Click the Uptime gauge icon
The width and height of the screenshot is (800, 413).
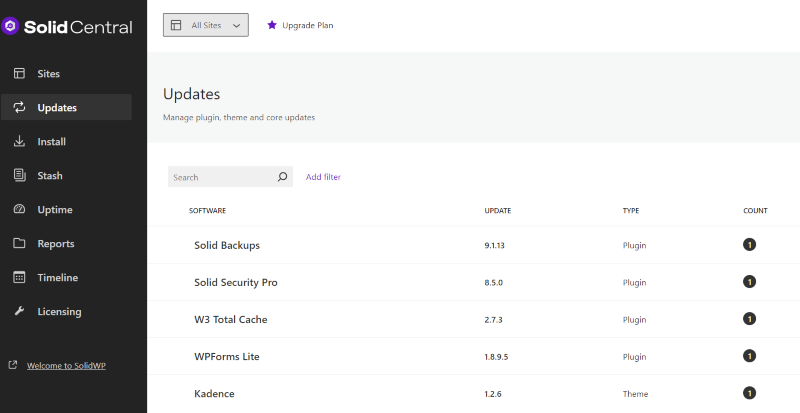[x=19, y=209]
